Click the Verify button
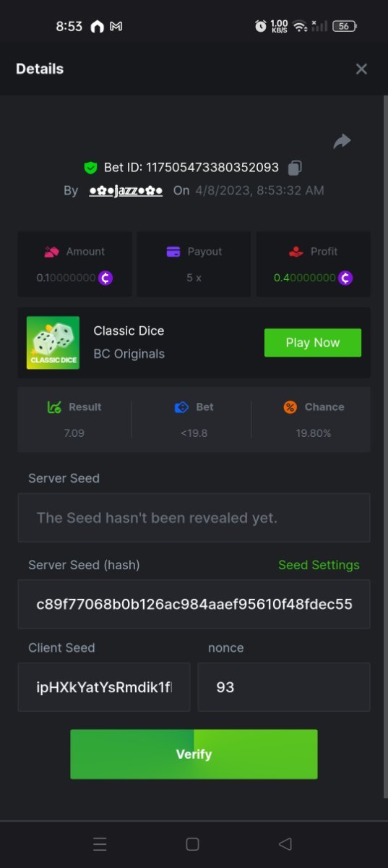 pos(194,754)
